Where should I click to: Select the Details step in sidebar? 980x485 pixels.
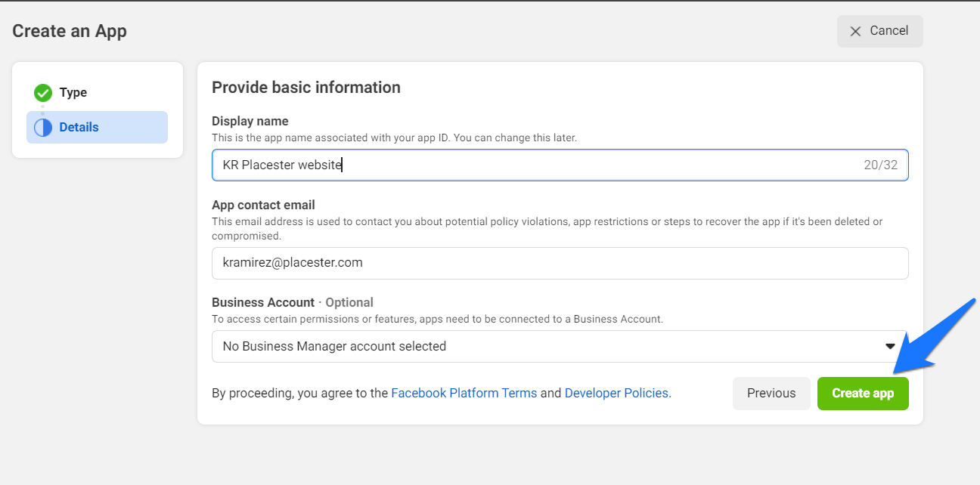pos(97,128)
